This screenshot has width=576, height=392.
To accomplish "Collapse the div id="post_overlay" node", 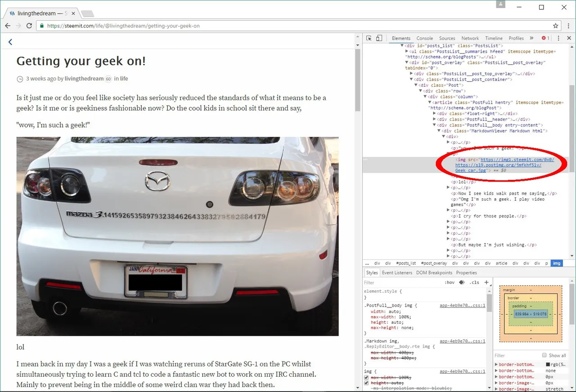I will coord(407,62).
